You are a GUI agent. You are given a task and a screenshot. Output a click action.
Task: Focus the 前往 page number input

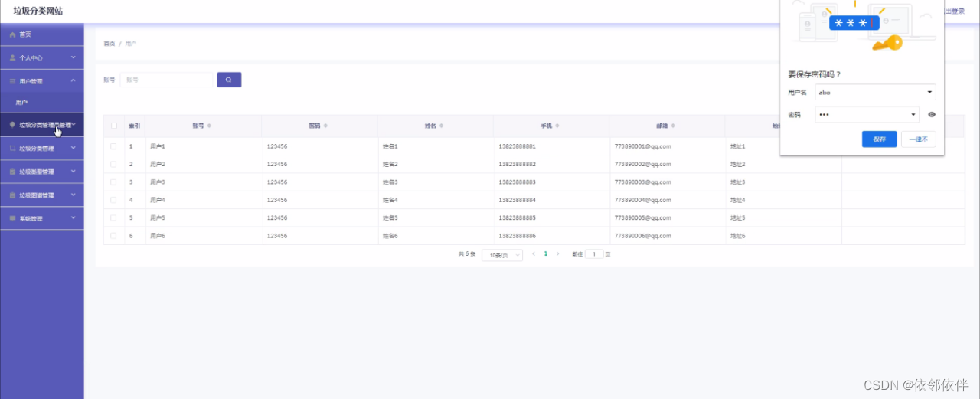[594, 254]
